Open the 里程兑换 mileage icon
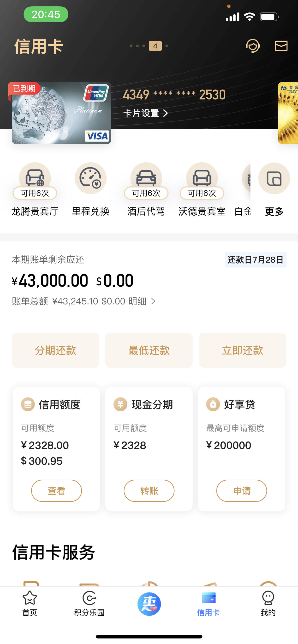 [x=91, y=178]
